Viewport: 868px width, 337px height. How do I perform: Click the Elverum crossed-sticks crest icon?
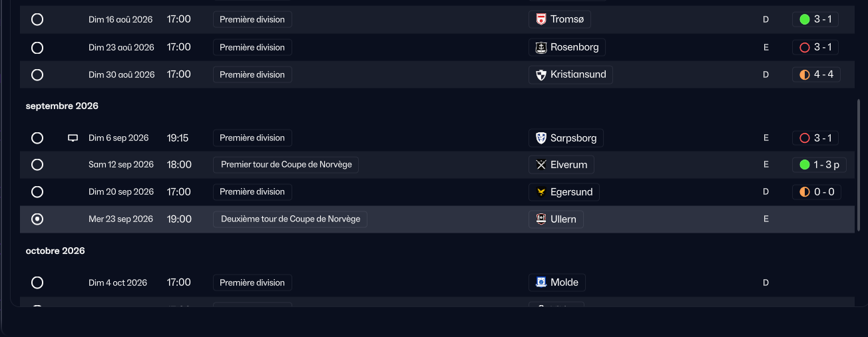(541, 164)
